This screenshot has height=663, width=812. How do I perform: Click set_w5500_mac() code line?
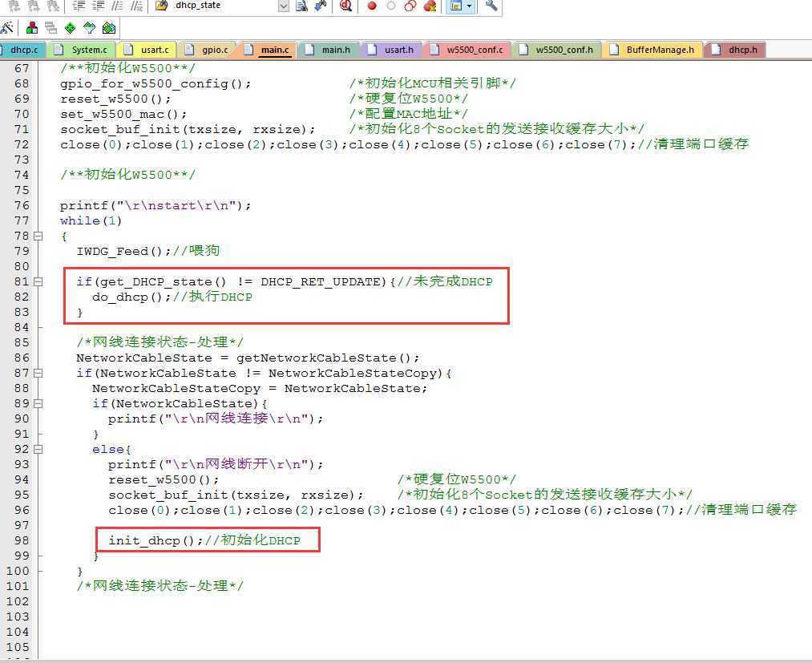pos(123,114)
